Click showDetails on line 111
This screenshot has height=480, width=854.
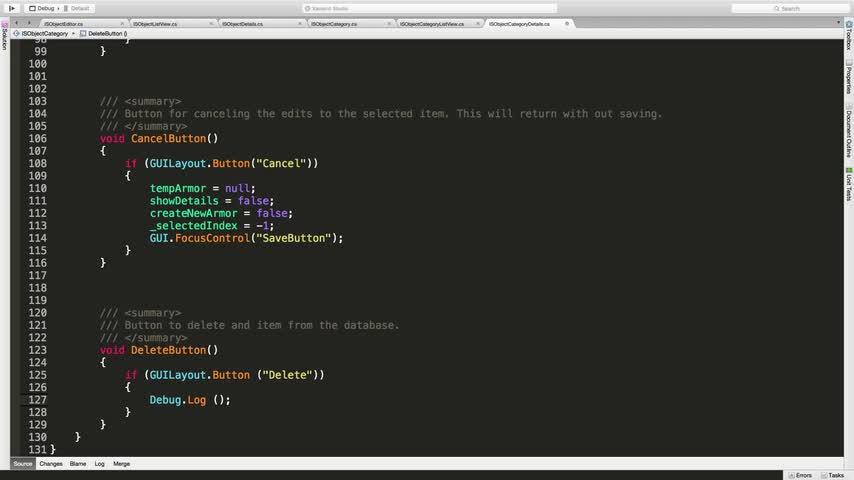click(x=184, y=201)
